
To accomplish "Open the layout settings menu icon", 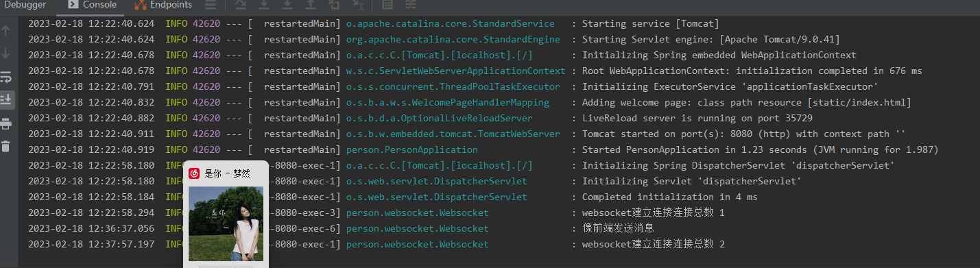I will pos(211,4).
